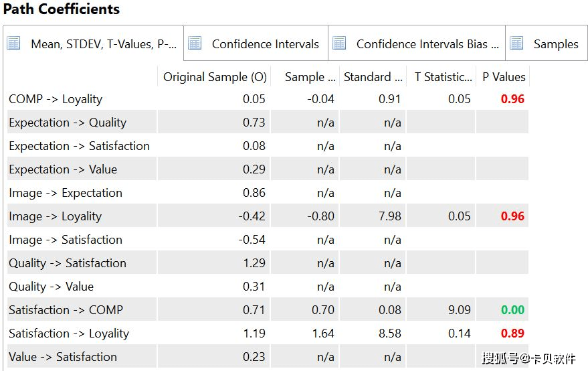Image resolution: width=588 pixels, height=371 pixels.
Task: Click the green 0.00 P value cell
Action: [513, 310]
